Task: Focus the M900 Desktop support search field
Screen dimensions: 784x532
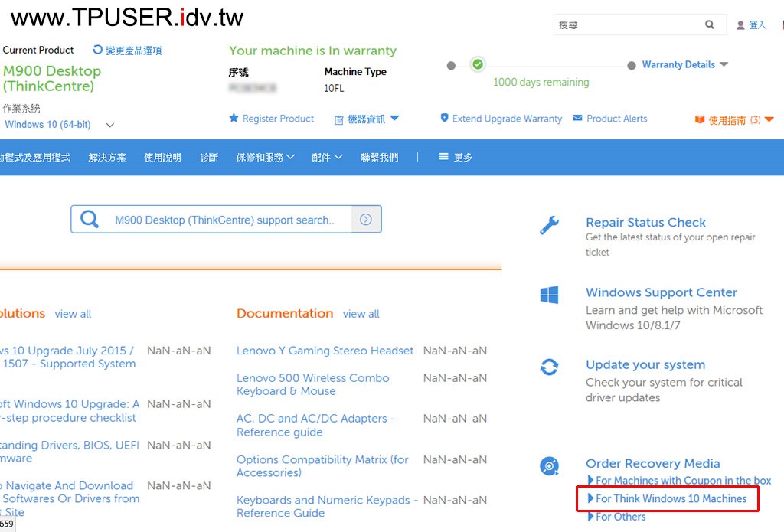Action: click(x=224, y=220)
